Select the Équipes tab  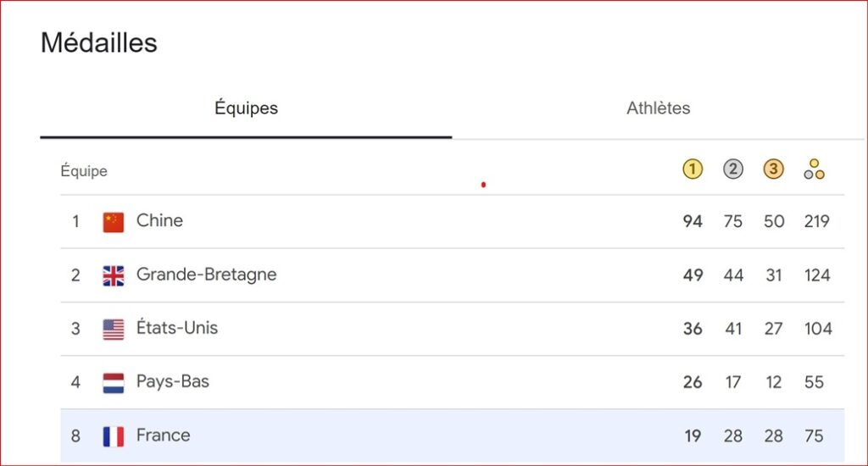[x=247, y=108]
